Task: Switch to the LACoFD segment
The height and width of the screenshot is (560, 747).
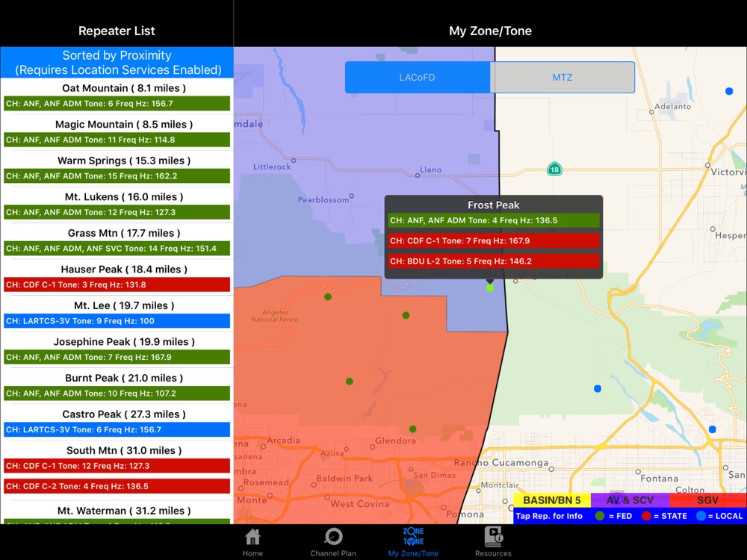Action: [418, 78]
